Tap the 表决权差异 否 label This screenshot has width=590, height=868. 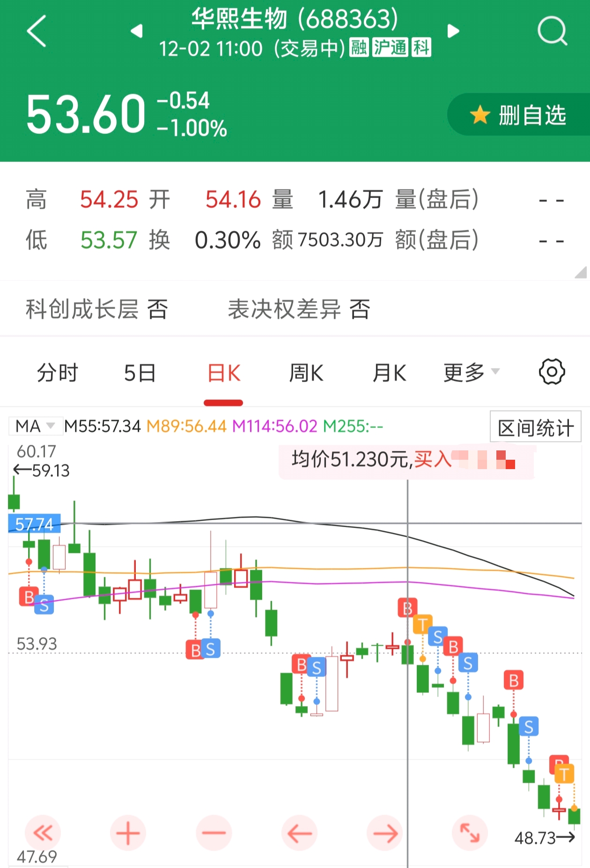[x=299, y=309]
